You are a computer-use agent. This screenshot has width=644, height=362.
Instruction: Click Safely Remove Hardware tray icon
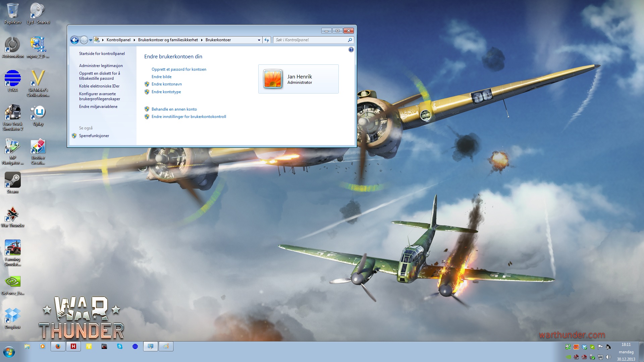tap(592, 357)
